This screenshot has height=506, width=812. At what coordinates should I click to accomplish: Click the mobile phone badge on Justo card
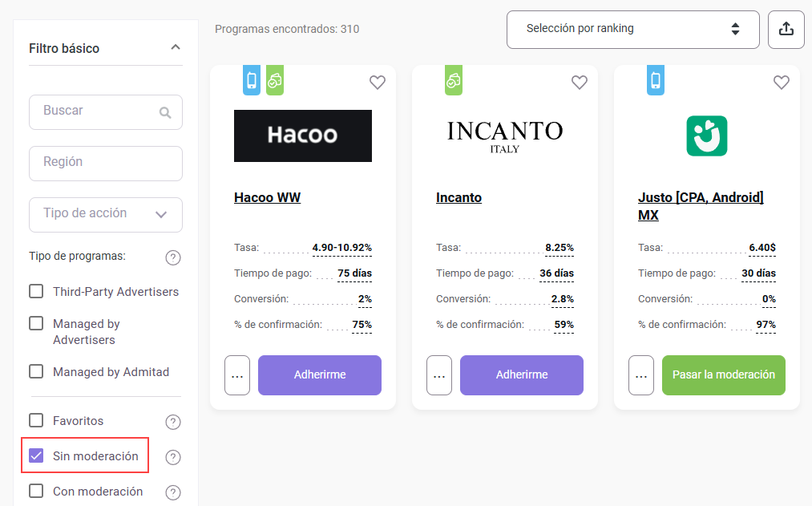tap(656, 79)
